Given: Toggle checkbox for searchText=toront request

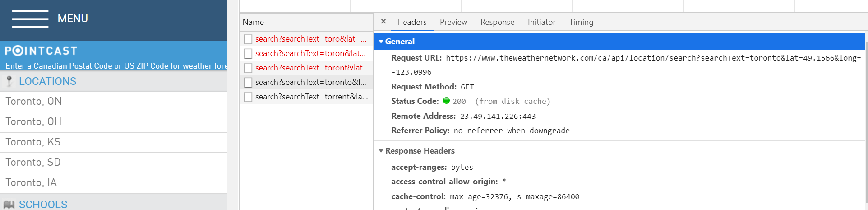Looking at the screenshot, I should coord(248,68).
